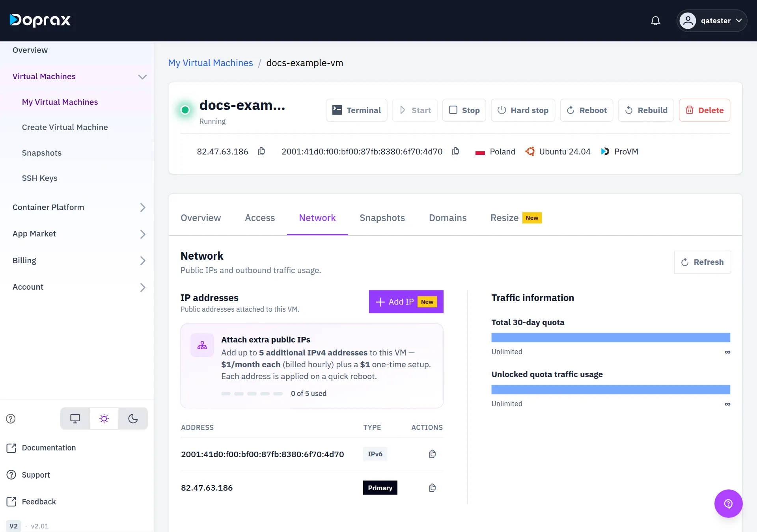
Task: Copy the IPv6 address from table row
Action: (432, 454)
